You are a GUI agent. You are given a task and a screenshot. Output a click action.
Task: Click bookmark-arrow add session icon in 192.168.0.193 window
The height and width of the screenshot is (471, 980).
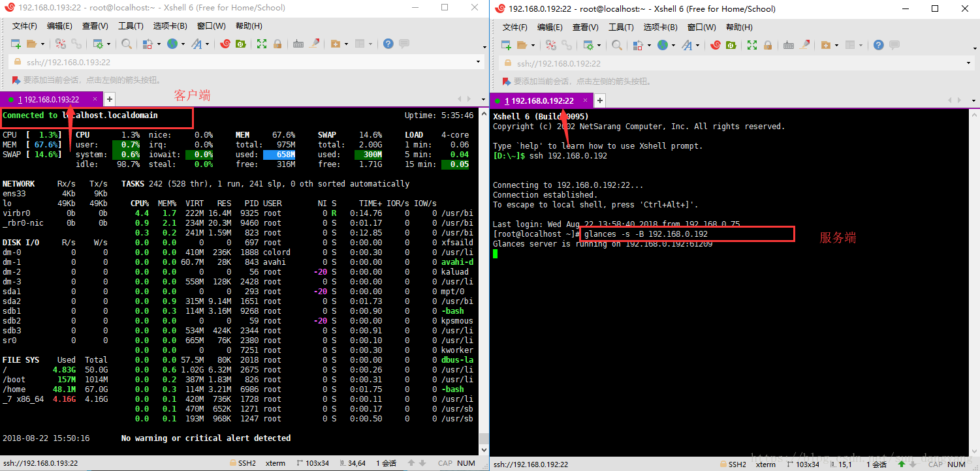16,80
